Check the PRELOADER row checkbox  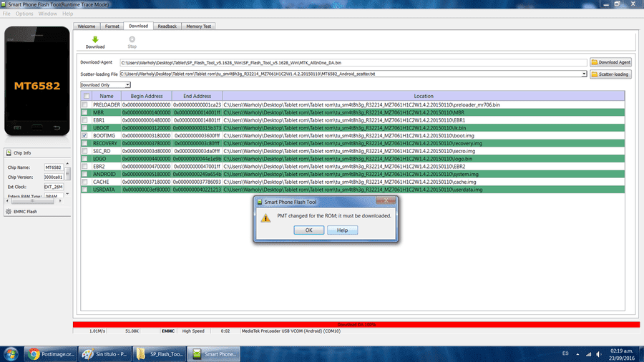(x=84, y=104)
